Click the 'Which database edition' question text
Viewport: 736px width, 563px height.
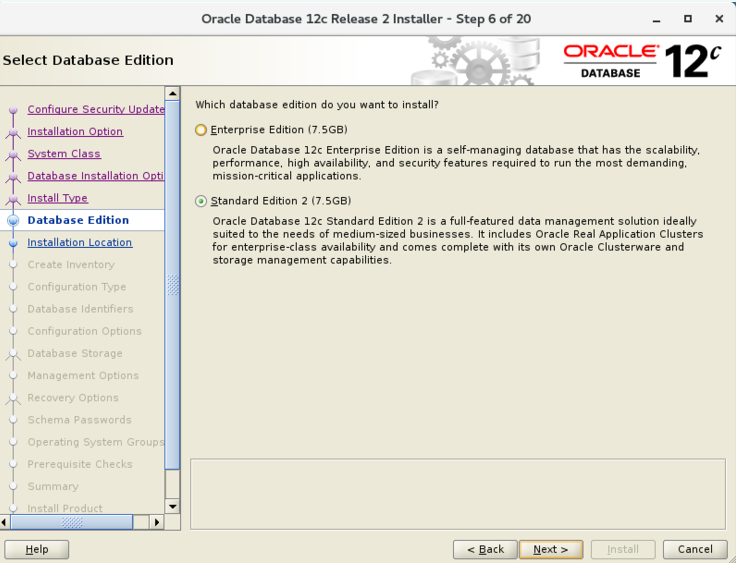(317, 105)
